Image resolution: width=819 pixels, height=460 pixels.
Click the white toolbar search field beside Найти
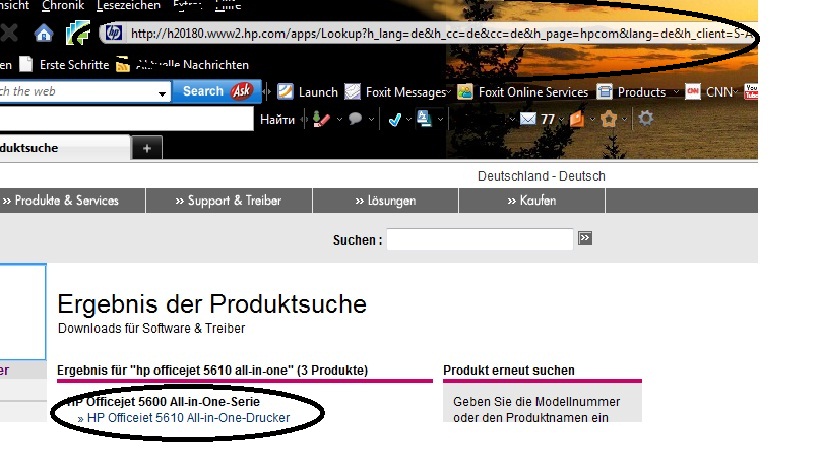(x=126, y=119)
